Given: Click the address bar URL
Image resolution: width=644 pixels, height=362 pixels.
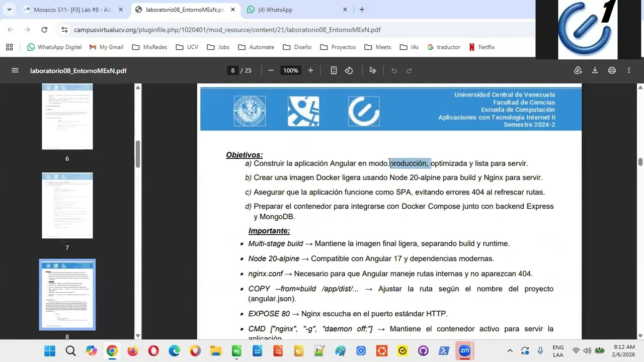Looking at the screenshot, I should click(x=227, y=30).
